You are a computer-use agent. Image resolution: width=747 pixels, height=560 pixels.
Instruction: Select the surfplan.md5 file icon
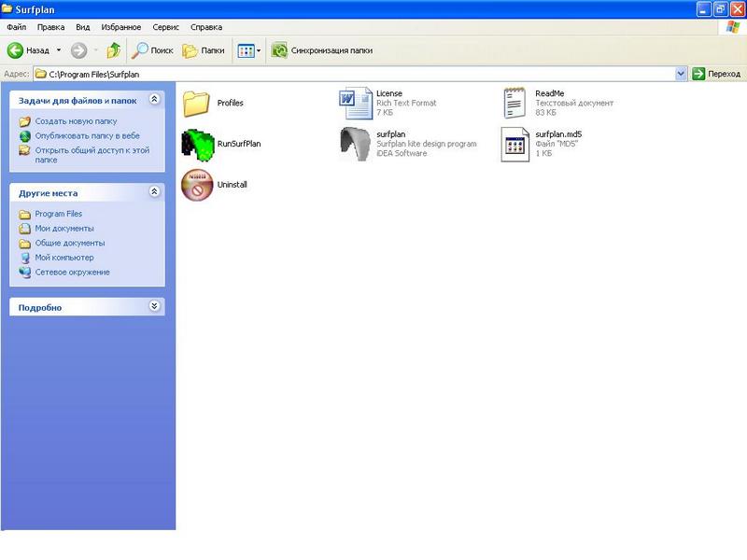point(516,144)
